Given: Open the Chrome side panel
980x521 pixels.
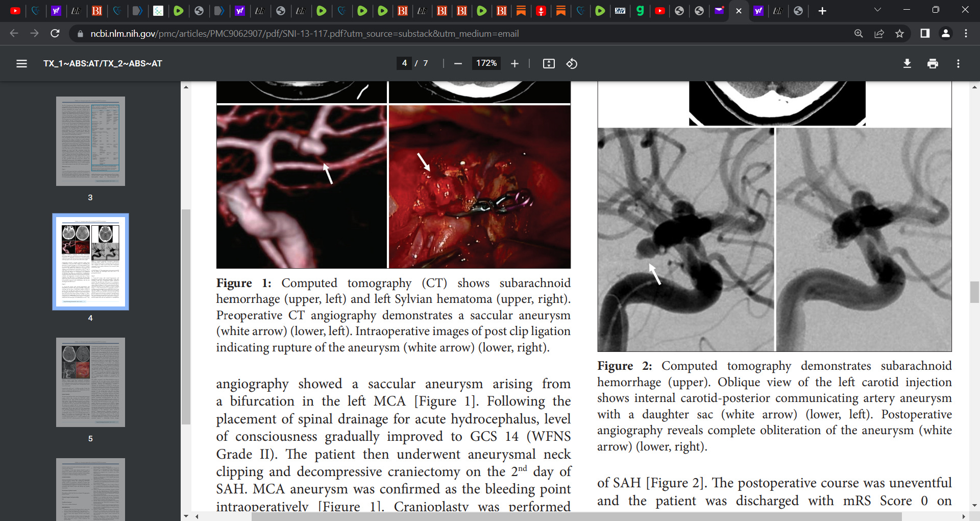Looking at the screenshot, I should (x=925, y=33).
